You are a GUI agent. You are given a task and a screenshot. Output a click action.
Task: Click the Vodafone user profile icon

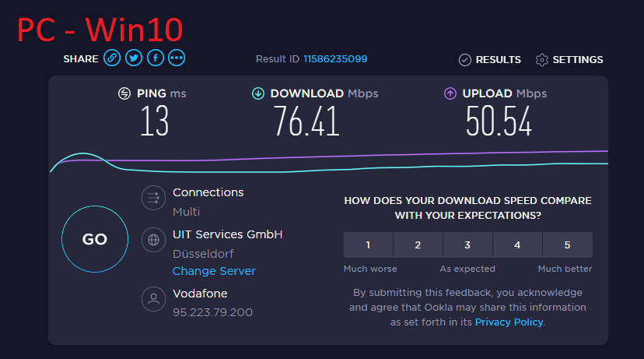click(x=153, y=299)
